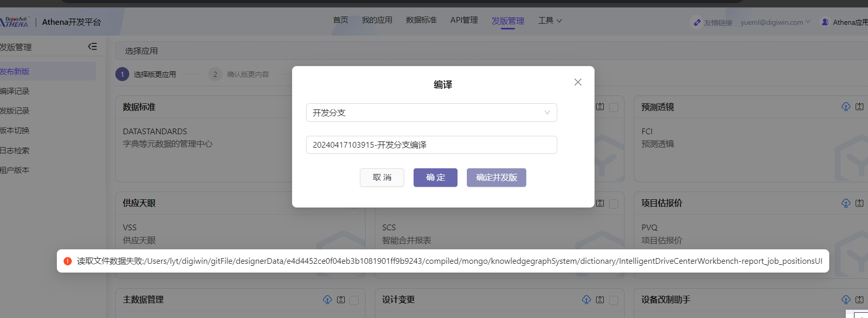Click the 项目估报价 card title
The height and width of the screenshot is (318, 868).
click(x=662, y=203)
